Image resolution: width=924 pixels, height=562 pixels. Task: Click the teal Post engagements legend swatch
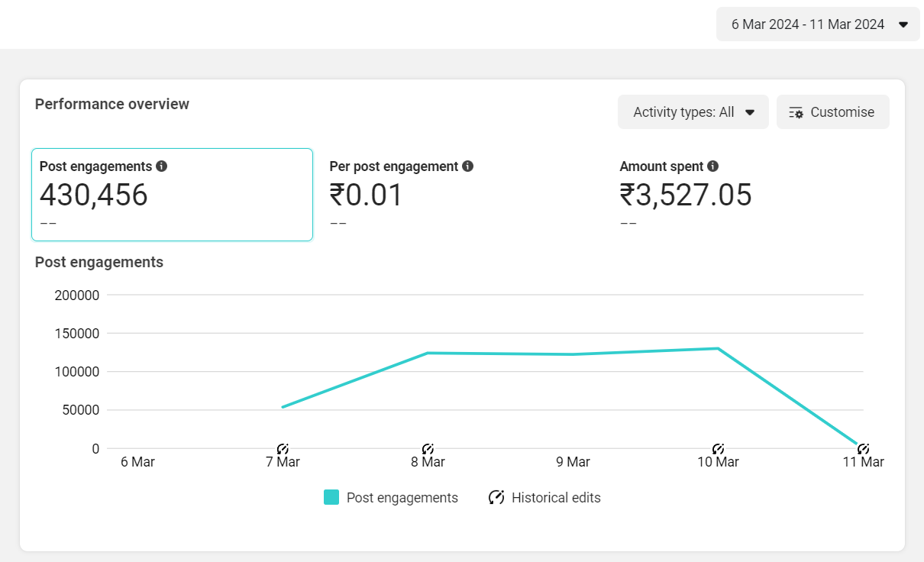(x=331, y=498)
